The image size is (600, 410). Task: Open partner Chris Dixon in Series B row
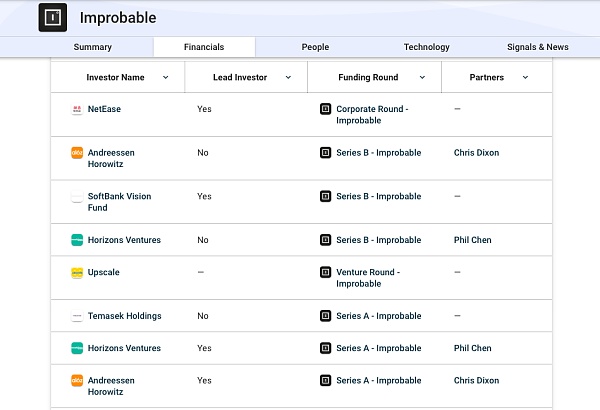[x=476, y=153]
